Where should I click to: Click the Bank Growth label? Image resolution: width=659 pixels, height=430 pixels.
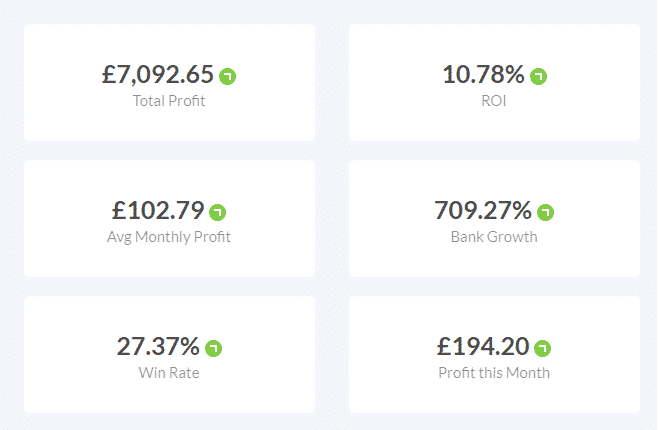494,237
